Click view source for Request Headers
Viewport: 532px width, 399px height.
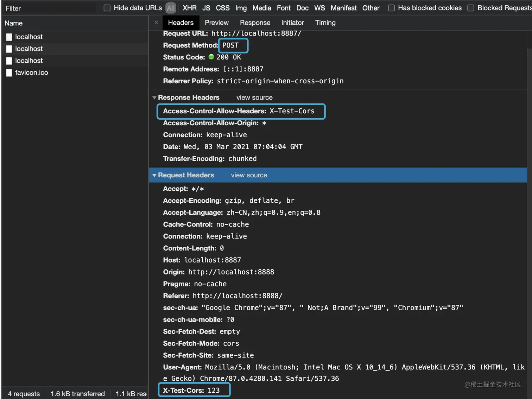click(249, 175)
